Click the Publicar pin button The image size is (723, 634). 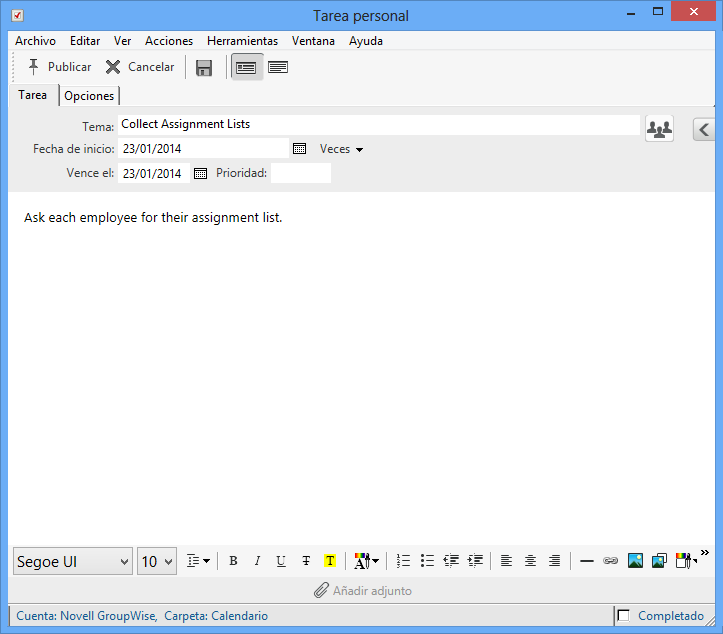pos(59,67)
